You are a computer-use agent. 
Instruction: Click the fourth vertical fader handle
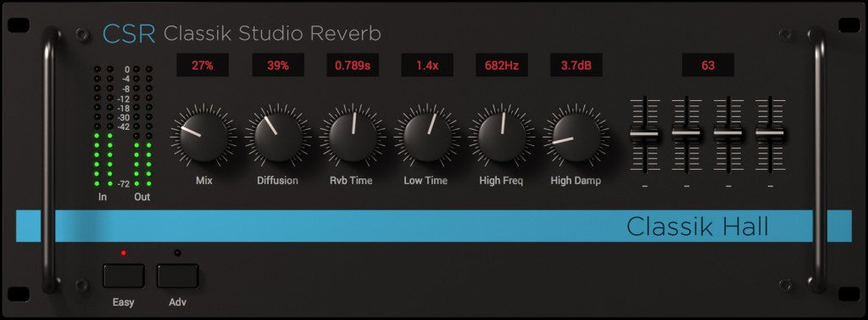point(770,133)
